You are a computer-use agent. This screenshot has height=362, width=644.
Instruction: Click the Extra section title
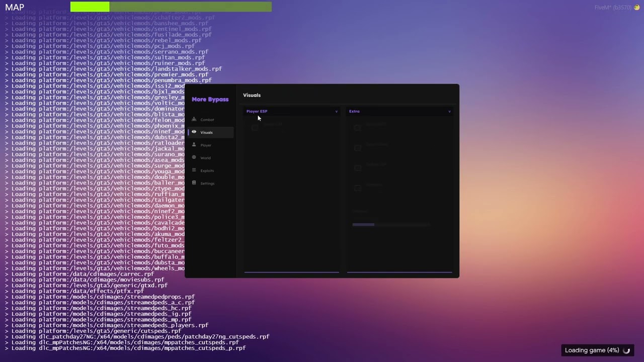tap(354, 111)
